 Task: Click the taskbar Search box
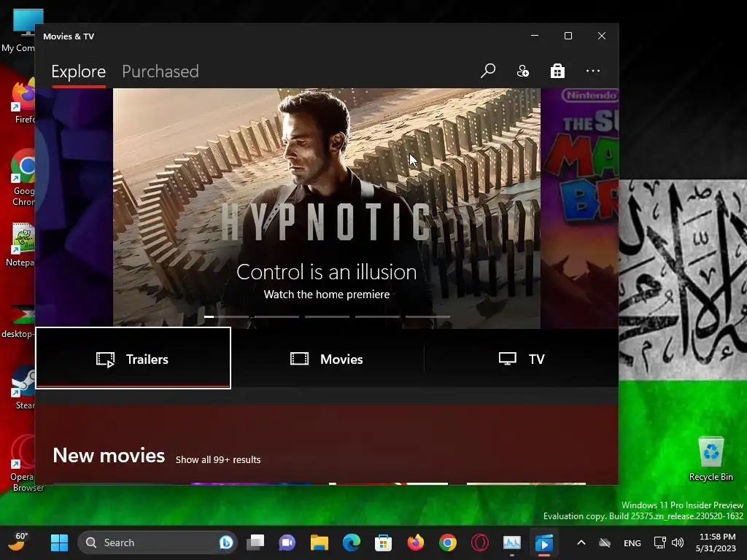[158, 542]
